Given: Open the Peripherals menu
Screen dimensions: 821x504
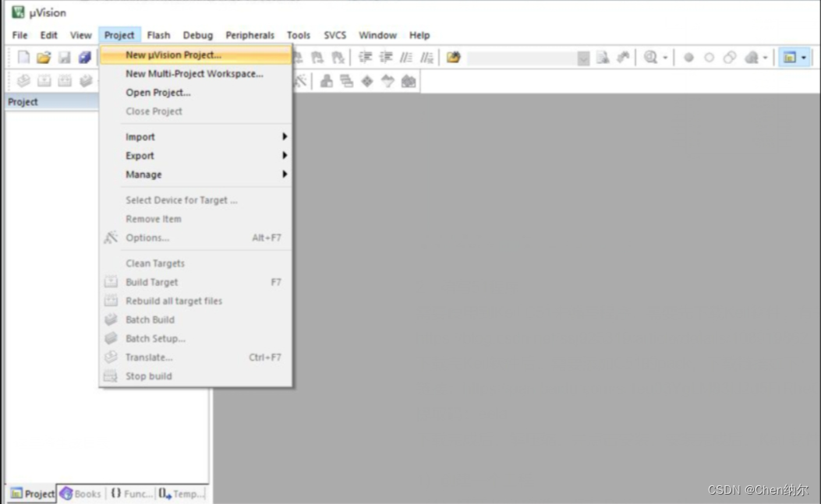Looking at the screenshot, I should pyautogui.click(x=249, y=35).
